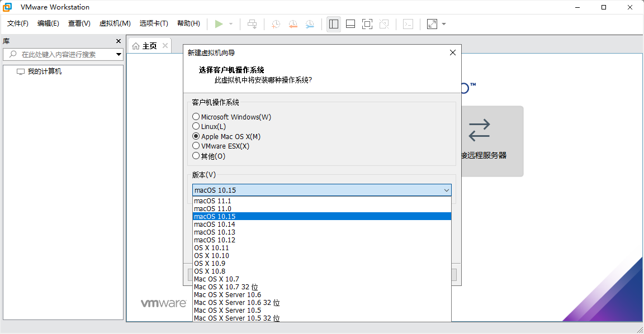Viewport: 644px width, 334px height.
Task: Choose macOS 10.14 from version list
Action: tap(322, 224)
